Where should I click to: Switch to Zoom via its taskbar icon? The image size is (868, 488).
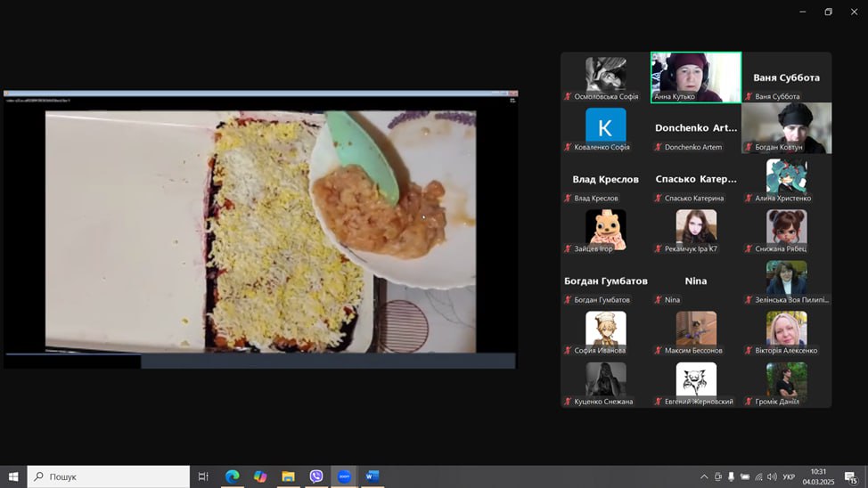345,476
